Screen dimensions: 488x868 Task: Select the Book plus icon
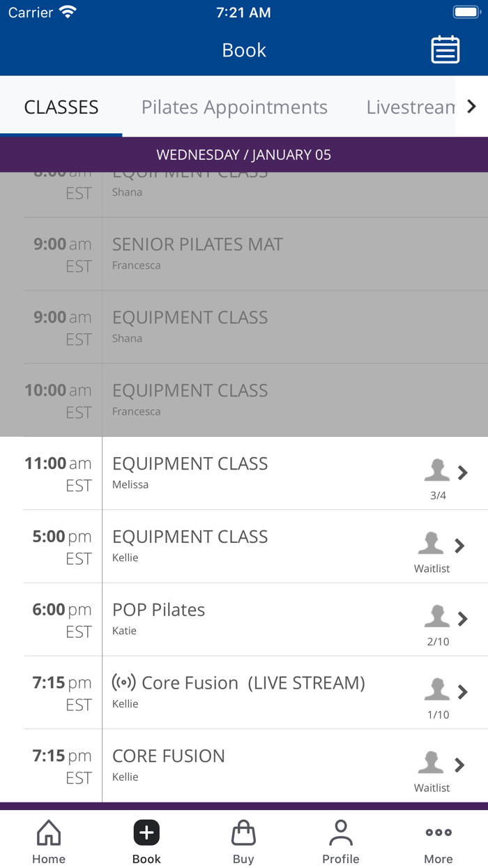pos(146,832)
